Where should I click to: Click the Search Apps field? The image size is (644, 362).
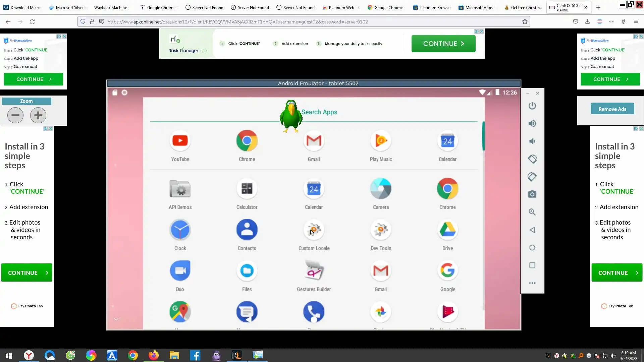(x=319, y=112)
